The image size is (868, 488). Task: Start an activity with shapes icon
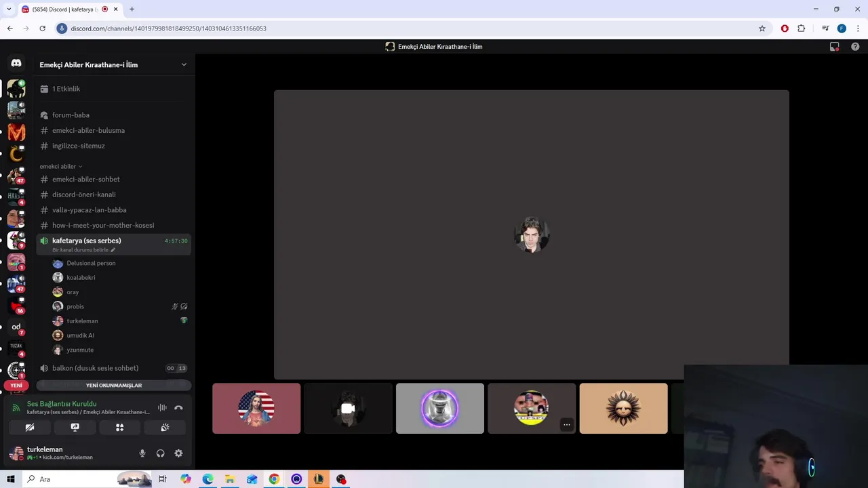(x=119, y=428)
